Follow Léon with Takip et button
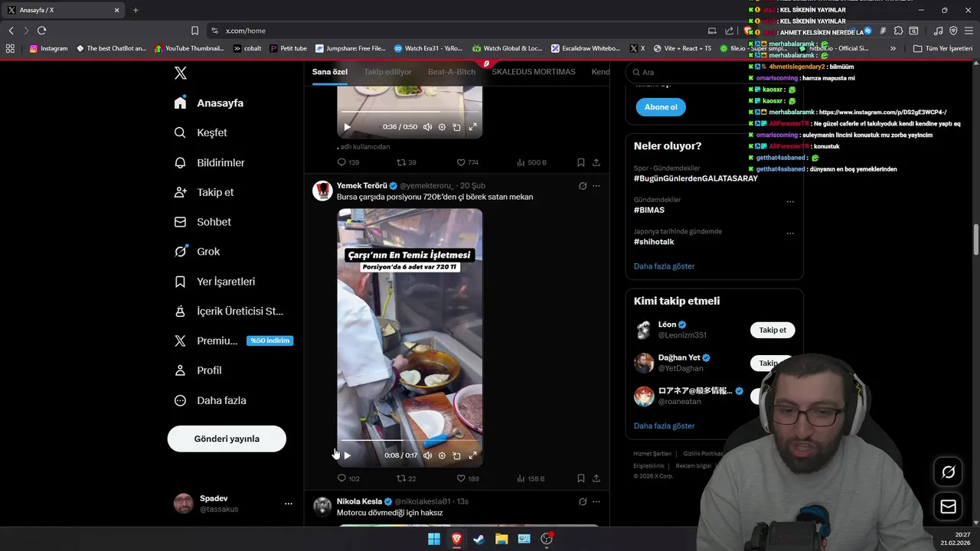This screenshot has width=980, height=551. [x=773, y=330]
